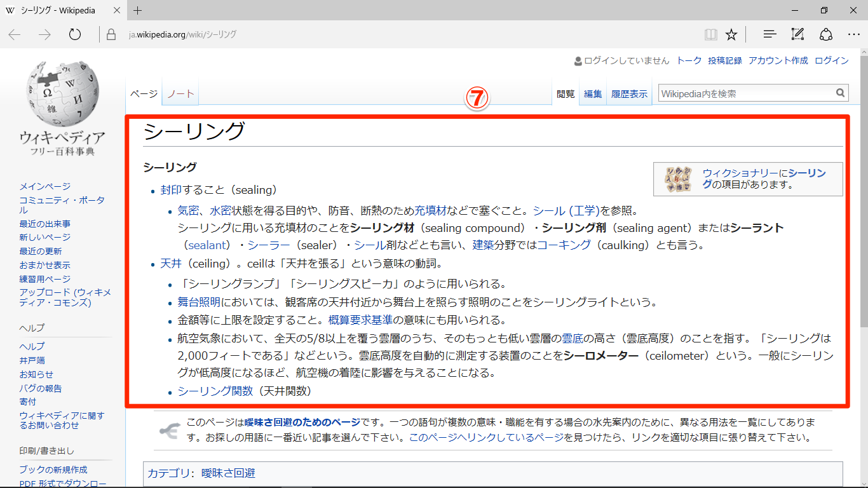Screen dimensions: 868x488
Task: Click the Wikipedia globe logo
Action: [62, 95]
